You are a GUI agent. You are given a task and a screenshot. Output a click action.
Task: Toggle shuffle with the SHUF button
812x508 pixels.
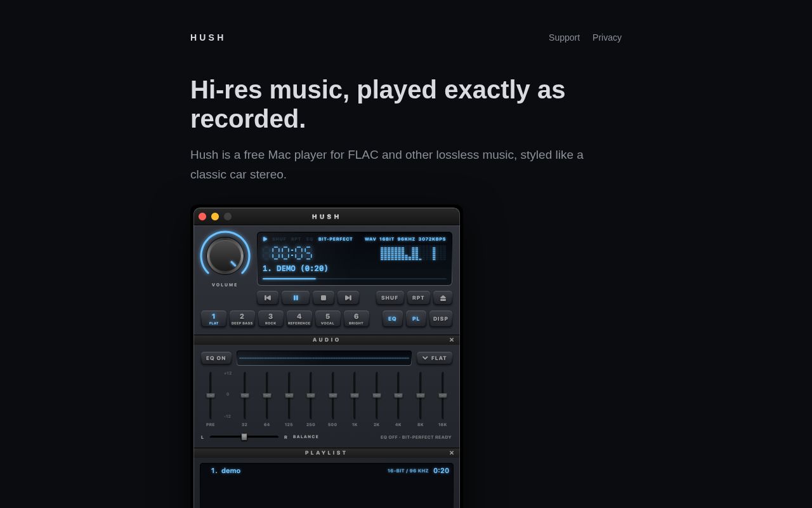click(390, 298)
